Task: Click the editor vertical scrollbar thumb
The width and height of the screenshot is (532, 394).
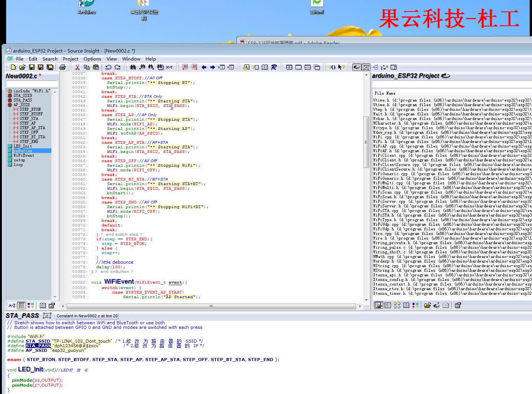Action: pyautogui.click(x=366, y=142)
